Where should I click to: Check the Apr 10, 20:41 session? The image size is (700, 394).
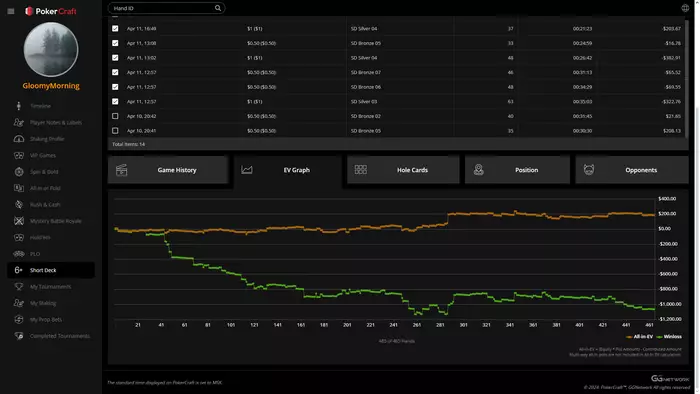[115, 131]
